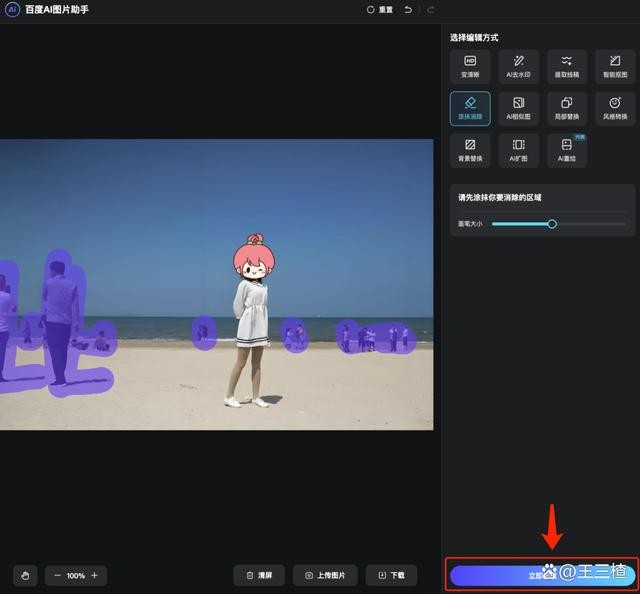Select the AI重绘 redraw tool

[x=567, y=150]
